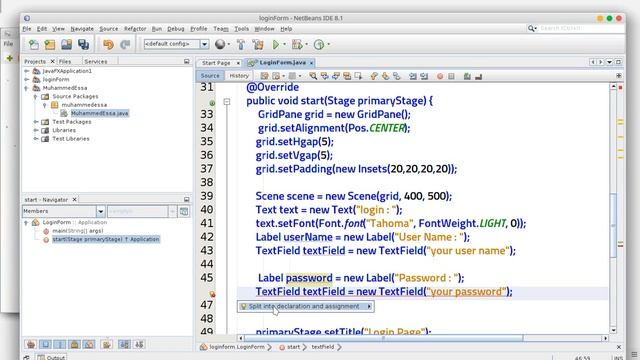Click the Build Project hammer icon
Screen dimensions: 640x360
click(x=241, y=44)
